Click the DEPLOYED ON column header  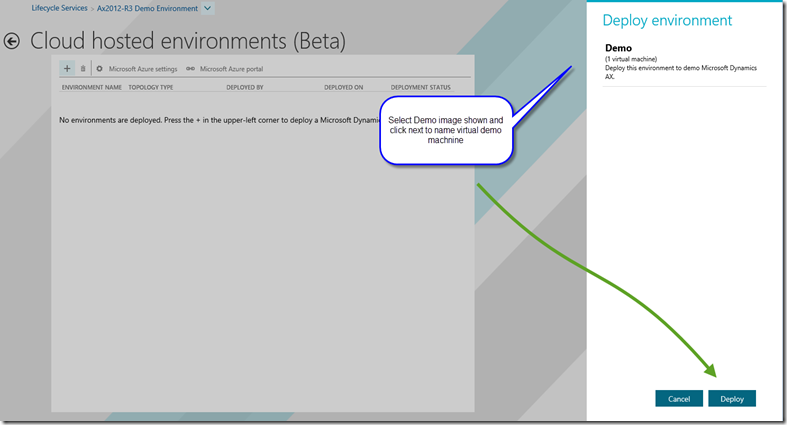pos(343,87)
